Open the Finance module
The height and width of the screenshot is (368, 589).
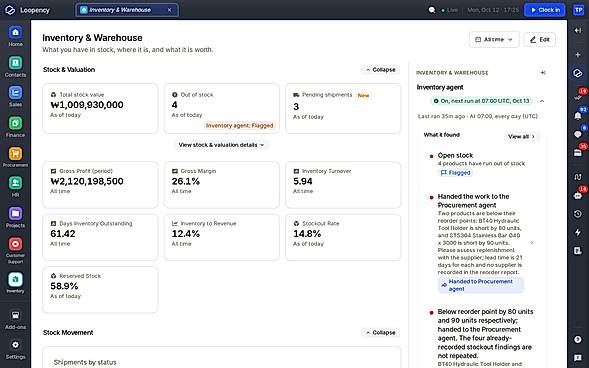point(15,127)
